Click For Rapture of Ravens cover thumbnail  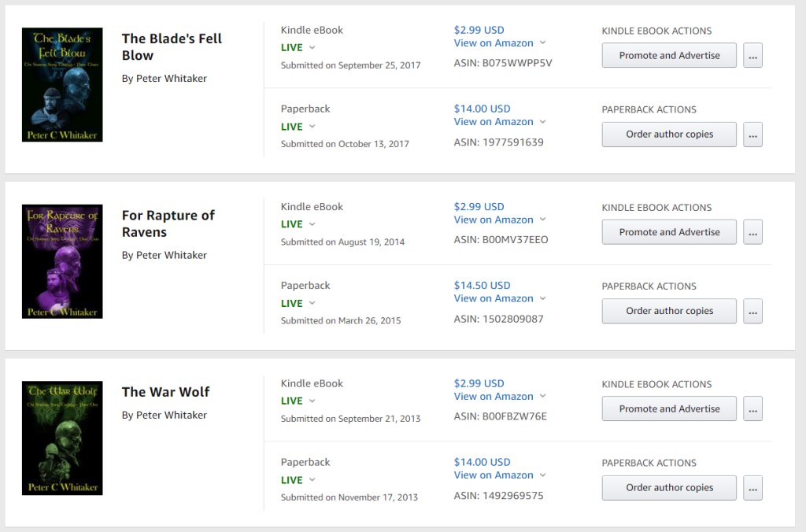[62, 261]
